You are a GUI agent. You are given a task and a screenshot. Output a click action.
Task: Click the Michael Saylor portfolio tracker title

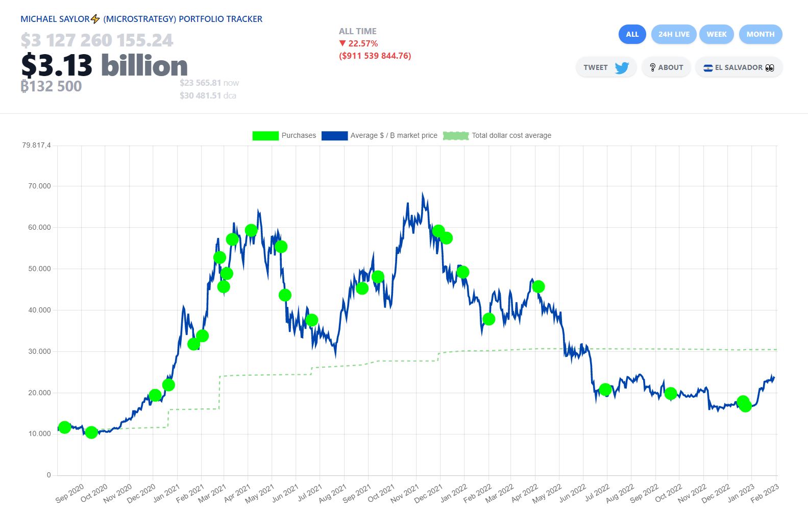(x=141, y=19)
